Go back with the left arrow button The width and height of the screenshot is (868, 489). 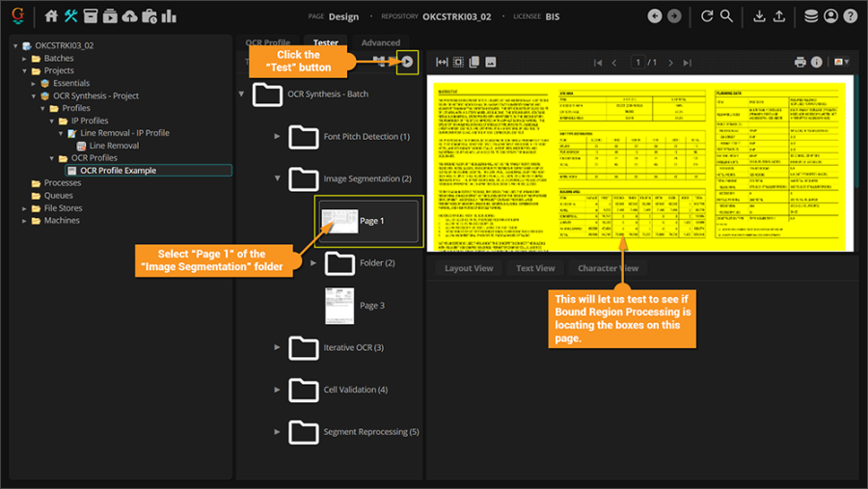pyautogui.click(x=655, y=16)
